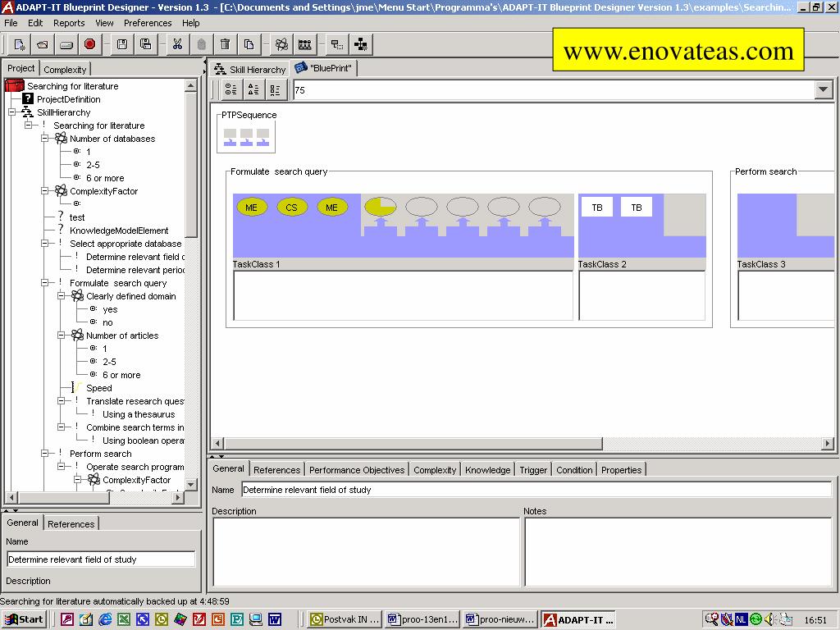The width and height of the screenshot is (840, 630).
Task: Click the NL language tray icon
Action: pyautogui.click(x=741, y=619)
